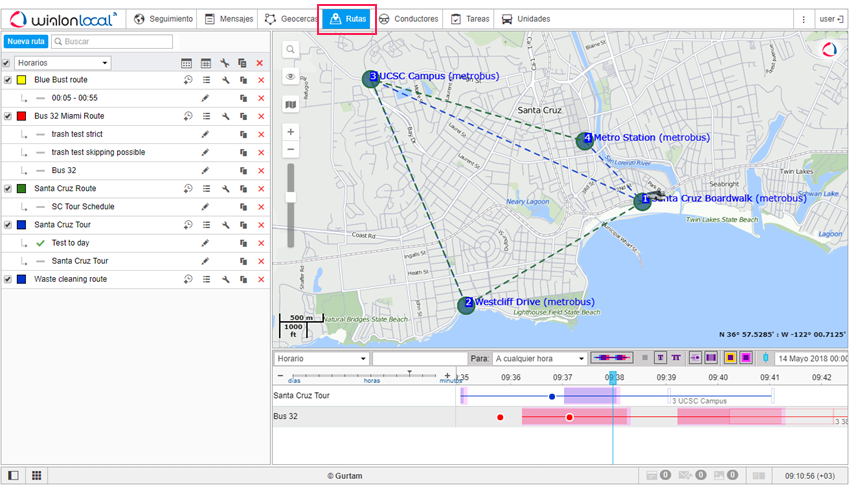Zoom in the map with plus button

[290, 131]
